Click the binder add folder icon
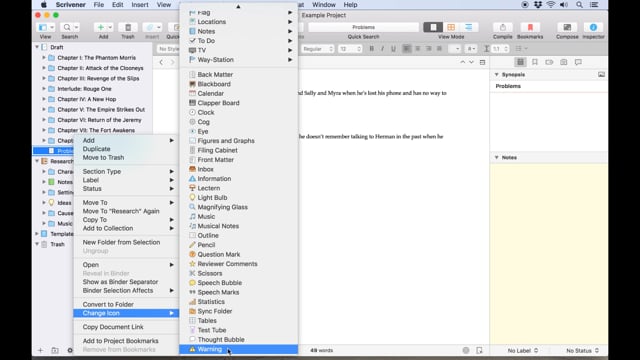The width and height of the screenshot is (640, 360). [x=55, y=350]
